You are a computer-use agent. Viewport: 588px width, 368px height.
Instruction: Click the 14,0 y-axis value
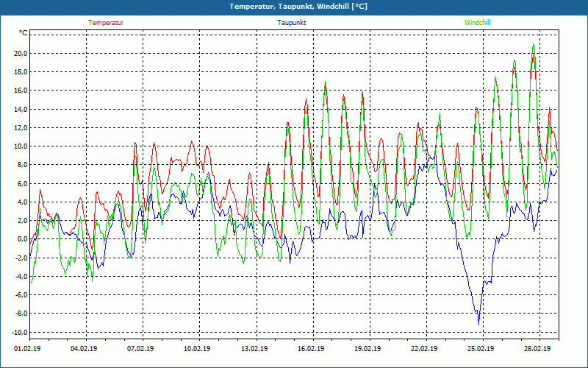pos(21,109)
